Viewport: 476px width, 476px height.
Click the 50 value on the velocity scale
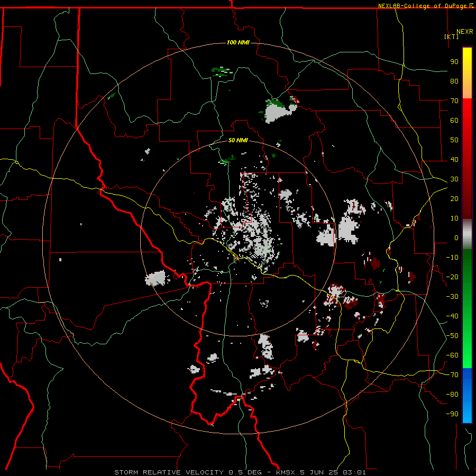(x=454, y=140)
